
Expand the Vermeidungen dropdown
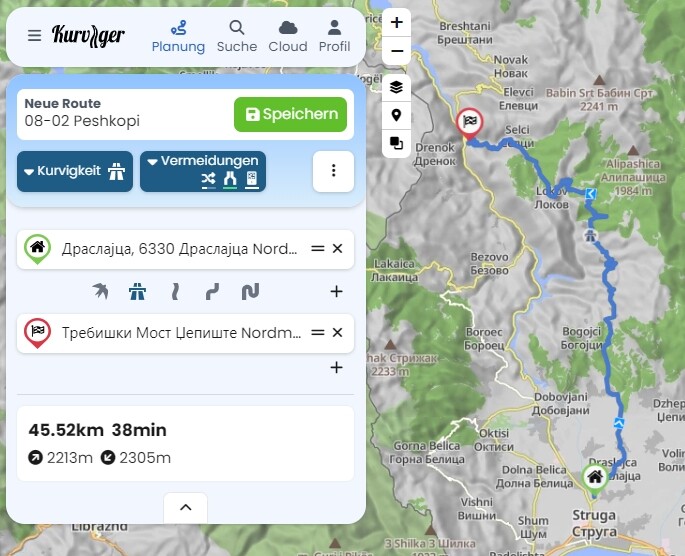pyautogui.click(x=203, y=171)
